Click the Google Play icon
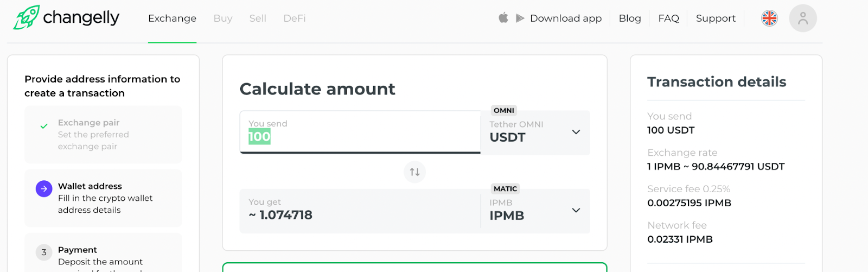This screenshot has width=868, height=272. click(520, 18)
